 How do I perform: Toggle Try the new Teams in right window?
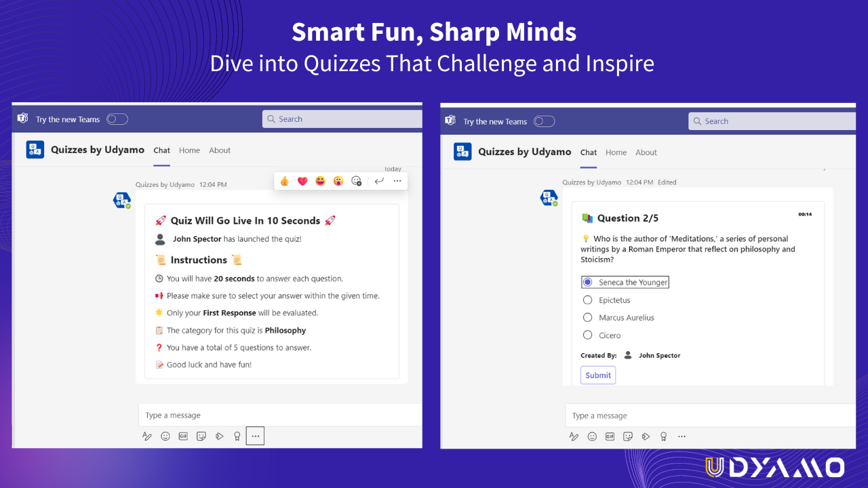(544, 121)
